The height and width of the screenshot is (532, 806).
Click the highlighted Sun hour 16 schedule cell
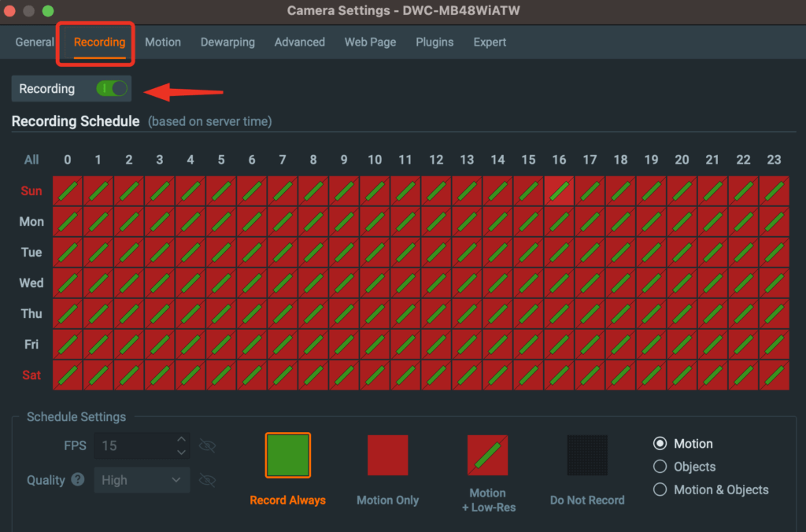559,190
